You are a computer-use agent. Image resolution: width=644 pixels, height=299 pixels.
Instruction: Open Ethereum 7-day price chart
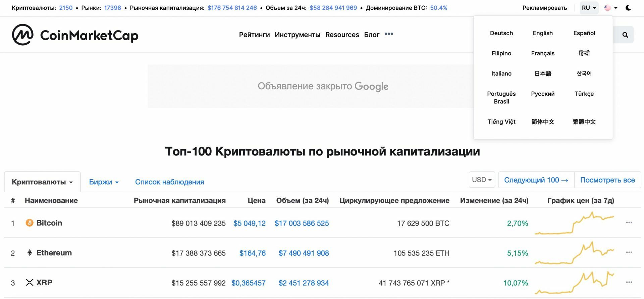coord(574,253)
